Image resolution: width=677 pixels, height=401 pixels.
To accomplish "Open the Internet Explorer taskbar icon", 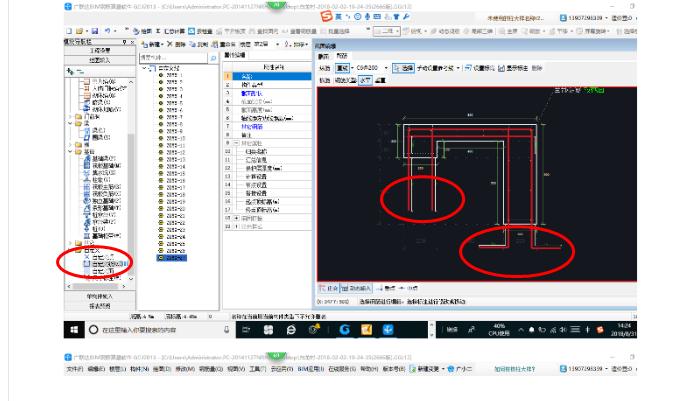I will coord(291,330).
